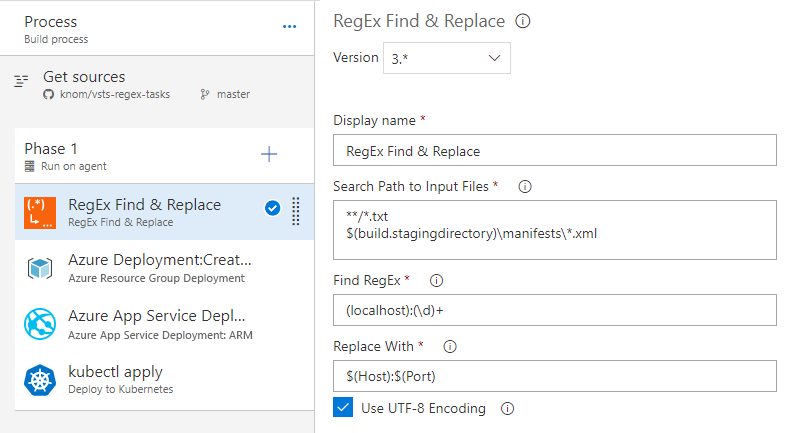Click the blue checkmark on RegEx task

tap(272, 208)
